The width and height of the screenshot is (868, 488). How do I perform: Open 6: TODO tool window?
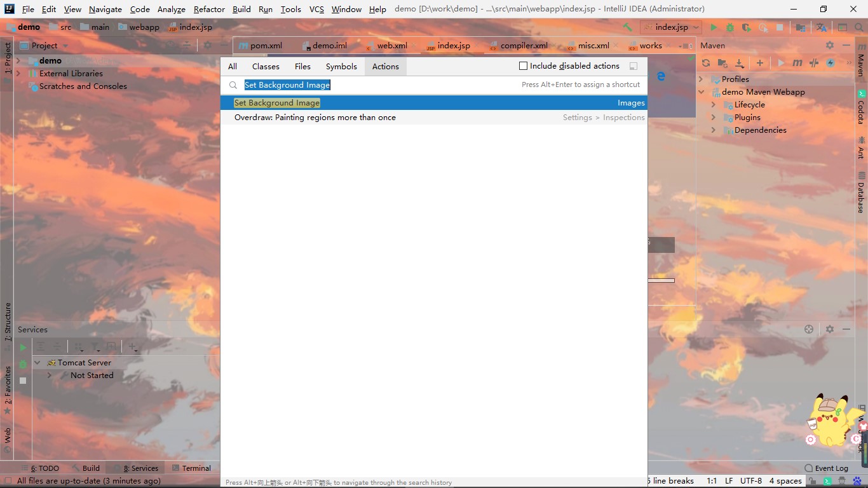pos(39,468)
